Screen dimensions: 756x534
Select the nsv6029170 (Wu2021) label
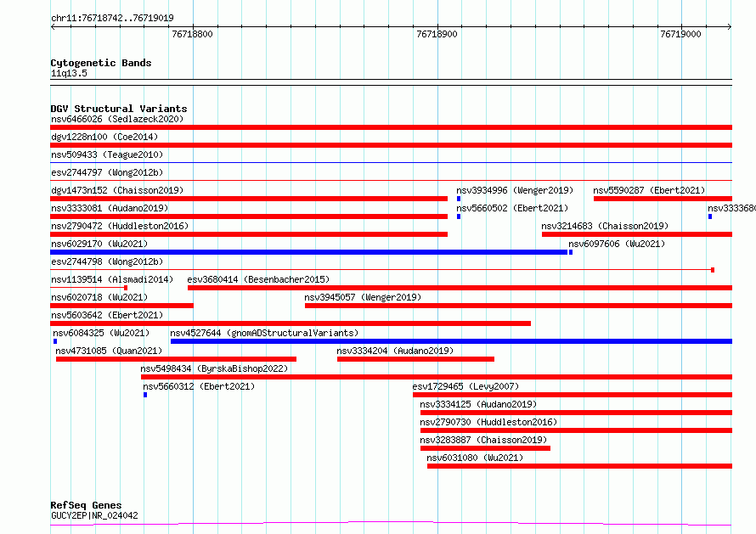coord(99,244)
